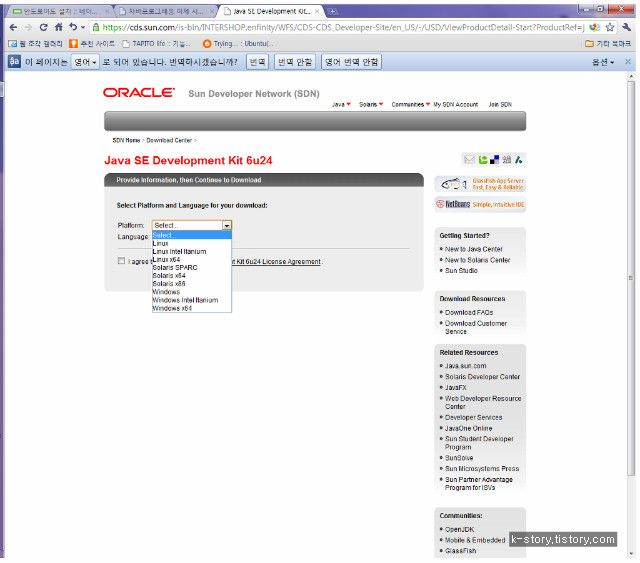Choose Windows x64 platform option

(191, 308)
